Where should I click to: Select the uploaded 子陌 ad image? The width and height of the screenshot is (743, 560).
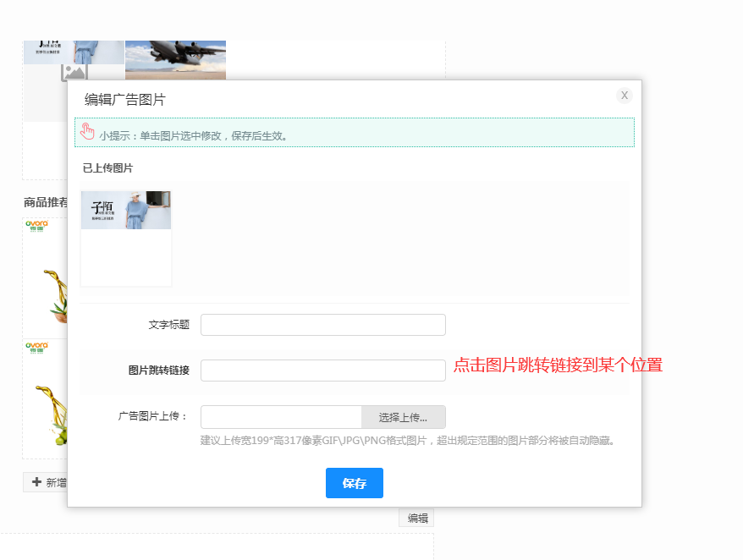(x=126, y=210)
